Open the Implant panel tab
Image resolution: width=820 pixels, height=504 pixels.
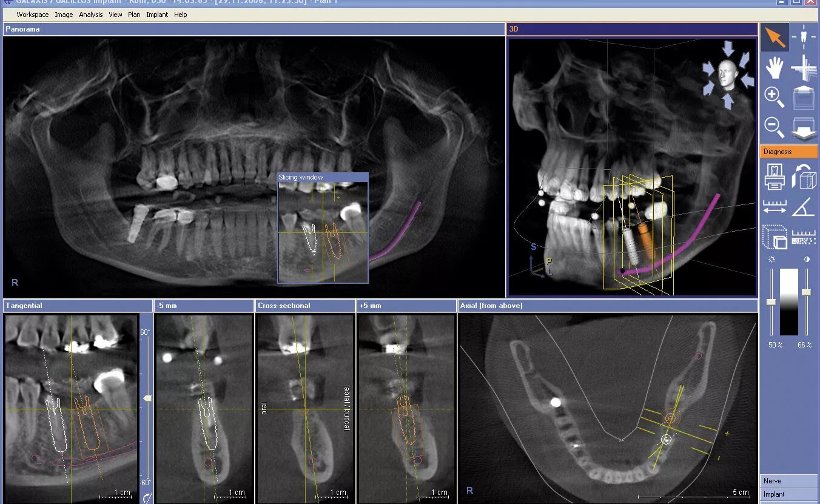click(788, 494)
